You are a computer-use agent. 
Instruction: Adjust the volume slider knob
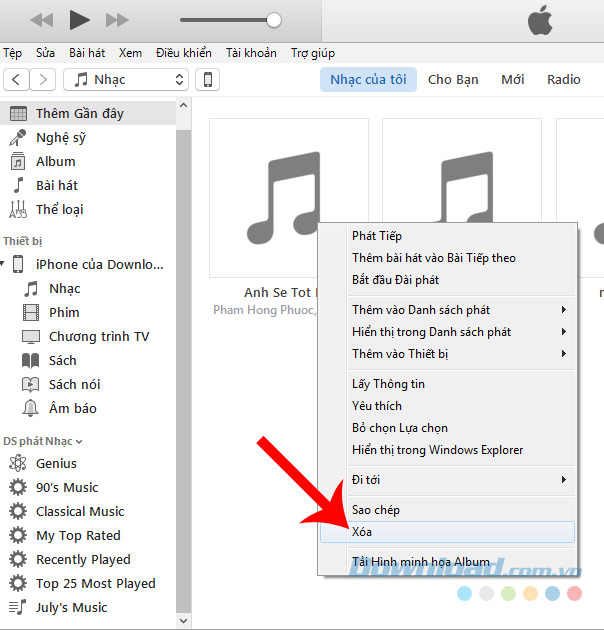point(274,20)
